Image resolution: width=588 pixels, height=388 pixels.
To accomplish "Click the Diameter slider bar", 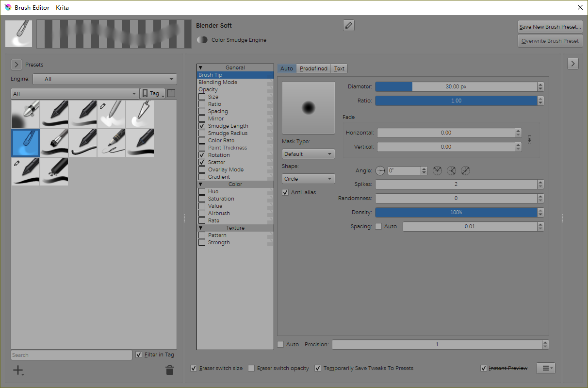I will click(x=456, y=86).
